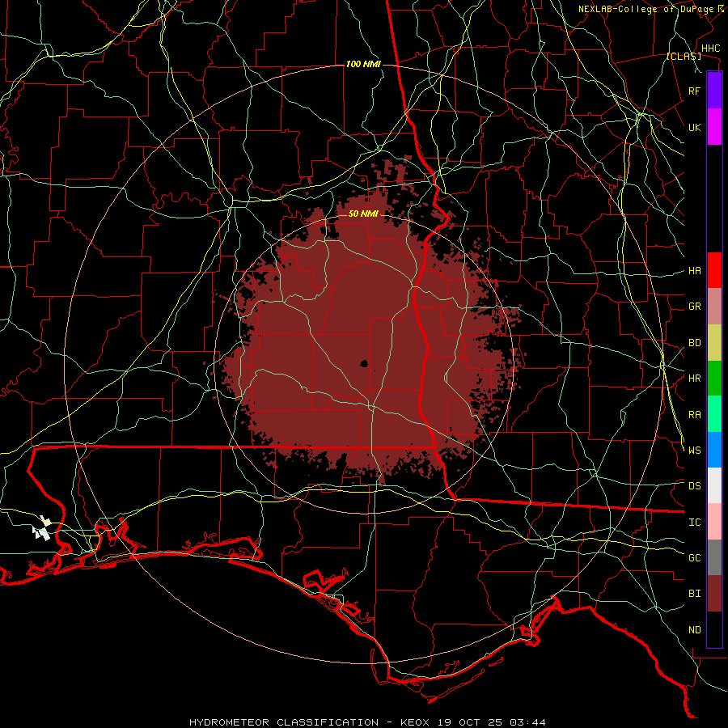
Task: Select the WS legend label
Action: 694,451
